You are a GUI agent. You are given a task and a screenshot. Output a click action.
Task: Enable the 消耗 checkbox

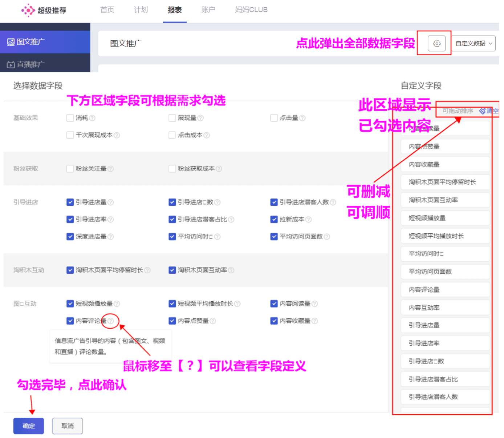[x=70, y=118]
